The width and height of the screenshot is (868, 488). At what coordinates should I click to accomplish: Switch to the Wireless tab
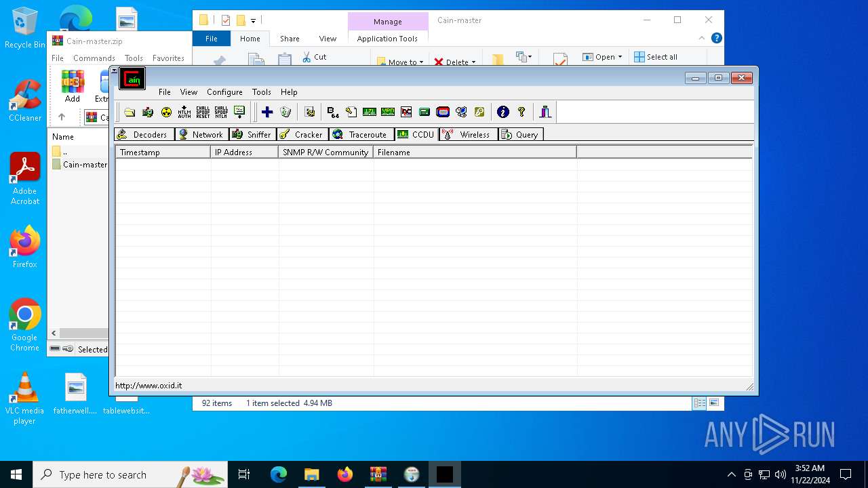pos(468,134)
